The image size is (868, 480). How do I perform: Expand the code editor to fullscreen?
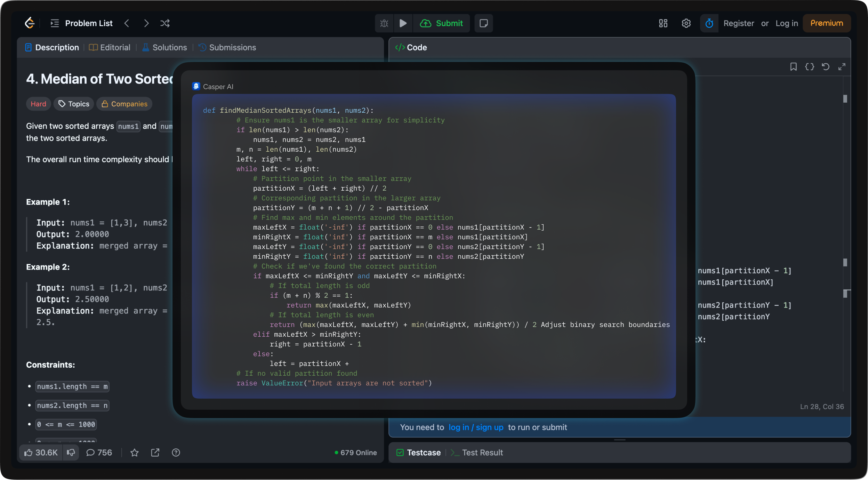pos(842,66)
